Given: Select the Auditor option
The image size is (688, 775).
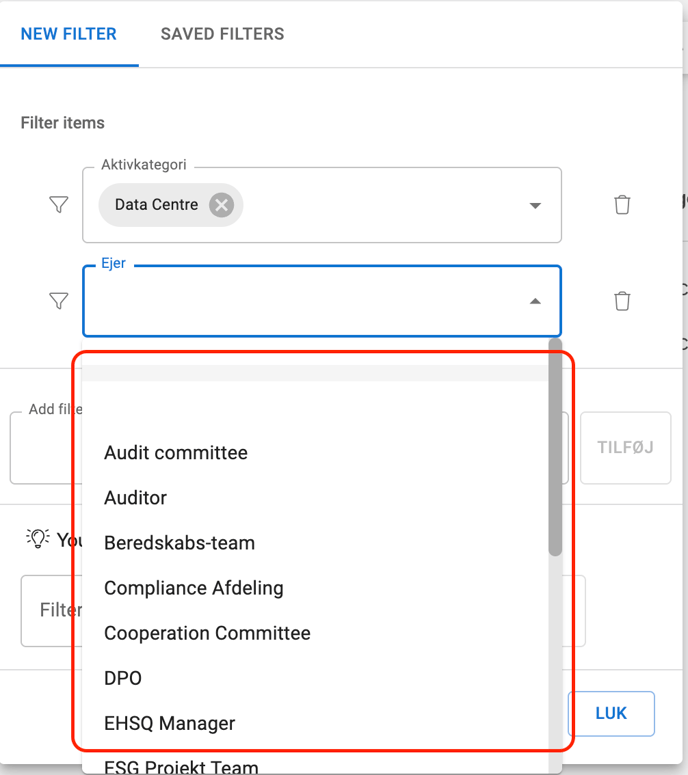Looking at the screenshot, I should tap(136, 498).
